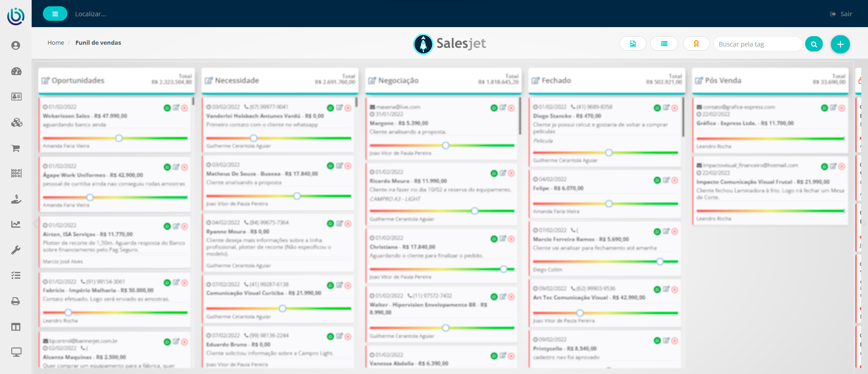Edit the Ágape Work Uniformes card
868x374 pixels.
(x=176, y=167)
